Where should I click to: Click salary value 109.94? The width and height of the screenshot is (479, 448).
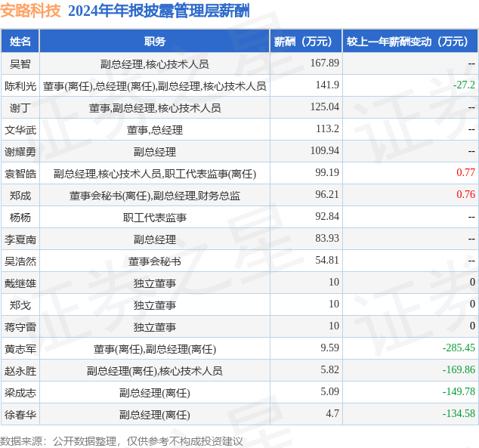(324, 151)
